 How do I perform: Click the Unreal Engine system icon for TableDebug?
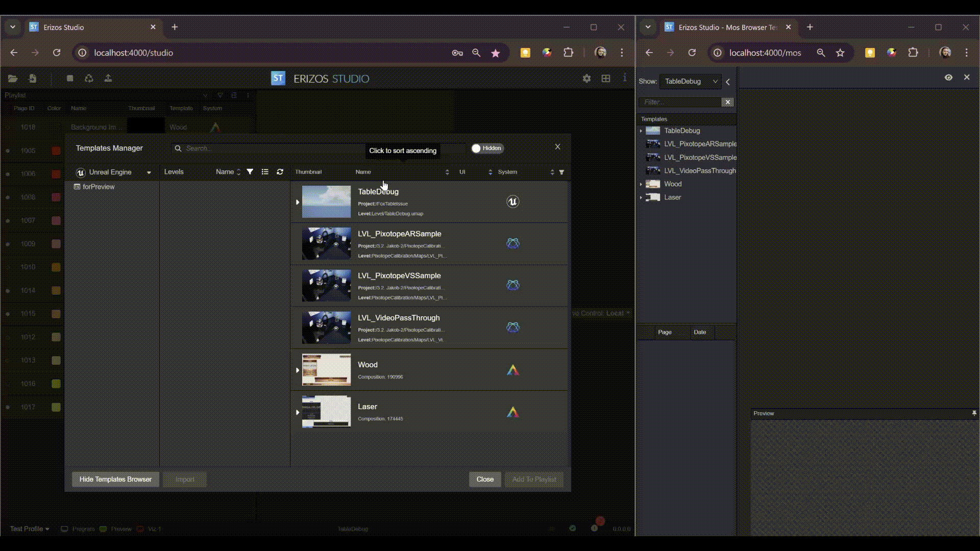pos(512,202)
